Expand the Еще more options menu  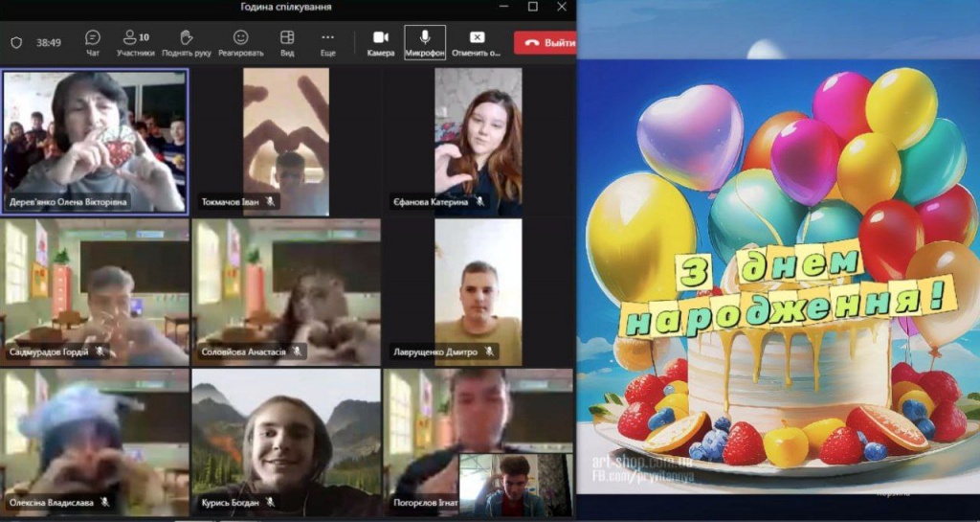[327, 42]
